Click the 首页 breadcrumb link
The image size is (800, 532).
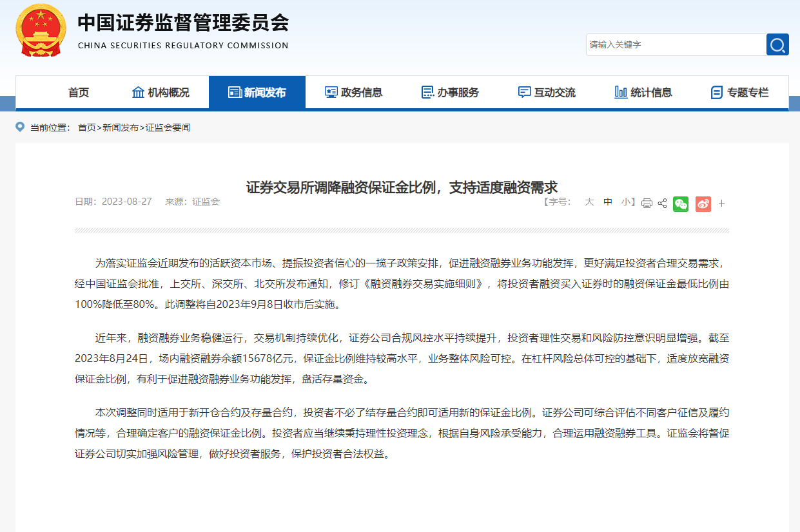pos(87,128)
